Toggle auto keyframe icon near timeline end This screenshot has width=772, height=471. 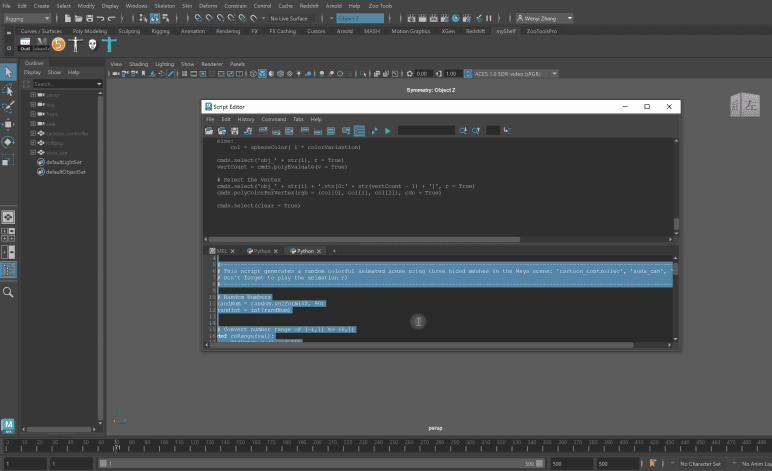click(652, 463)
